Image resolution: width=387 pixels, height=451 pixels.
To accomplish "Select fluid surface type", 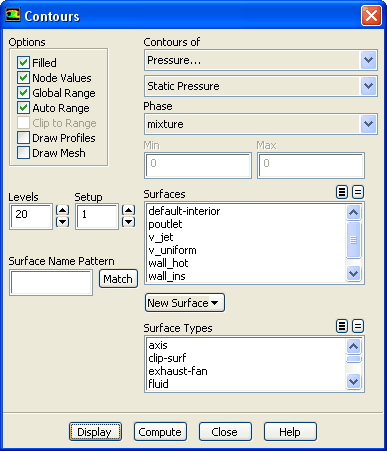I will [246, 384].
